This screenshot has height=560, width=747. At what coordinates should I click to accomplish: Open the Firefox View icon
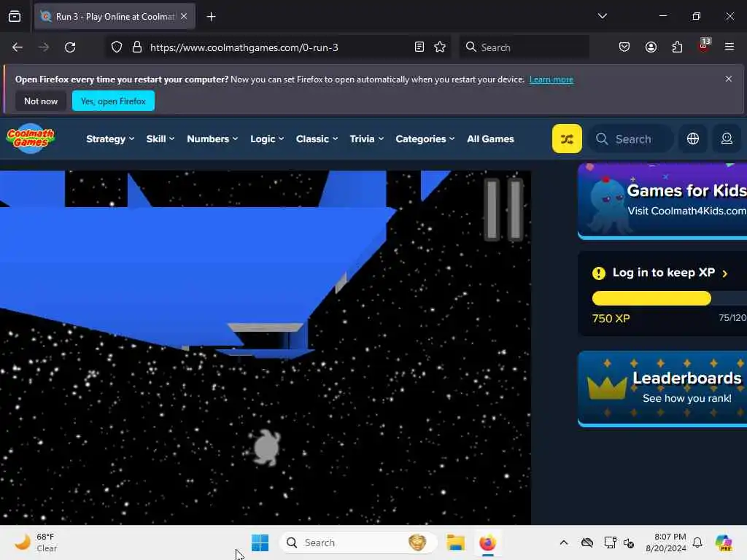[15, 17]
